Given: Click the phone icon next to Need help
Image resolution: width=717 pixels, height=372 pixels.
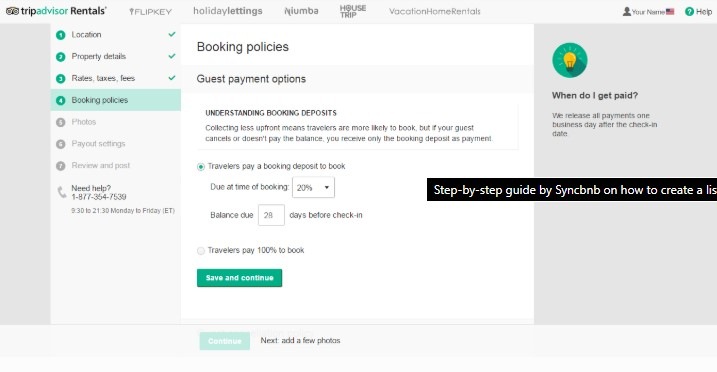Looking at the screenshot, I should 62,192.
